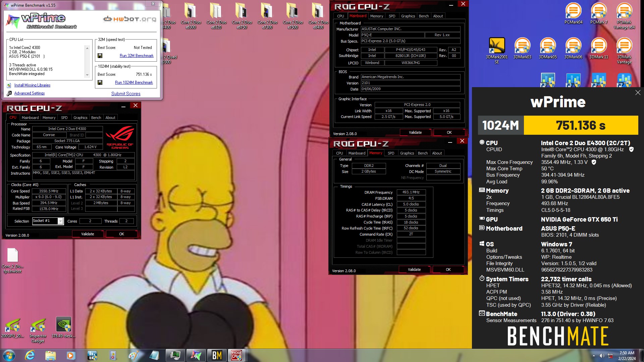Launch the 3DMark Vantage desktop shortcut
Screen dimensions: 644x362
pyautogui.click(x=624, y=51)
